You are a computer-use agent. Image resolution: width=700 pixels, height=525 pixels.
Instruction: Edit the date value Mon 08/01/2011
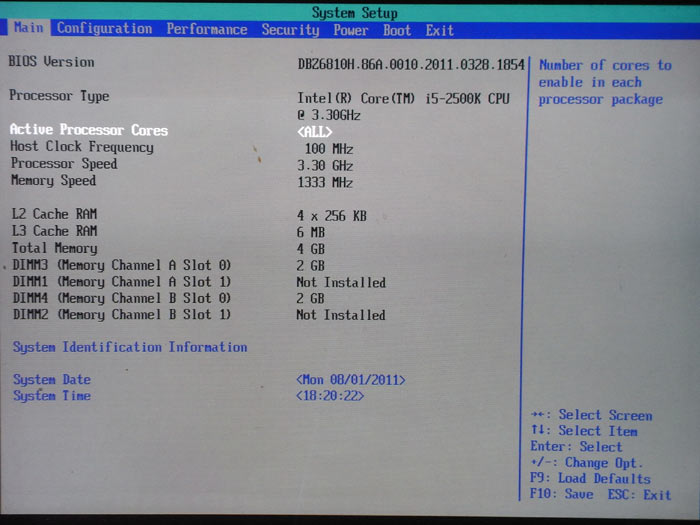(351, 380)
